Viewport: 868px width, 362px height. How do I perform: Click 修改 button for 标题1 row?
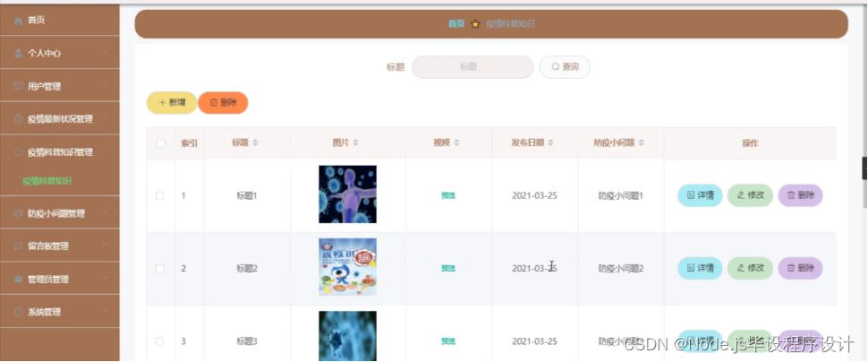[750, 195]
